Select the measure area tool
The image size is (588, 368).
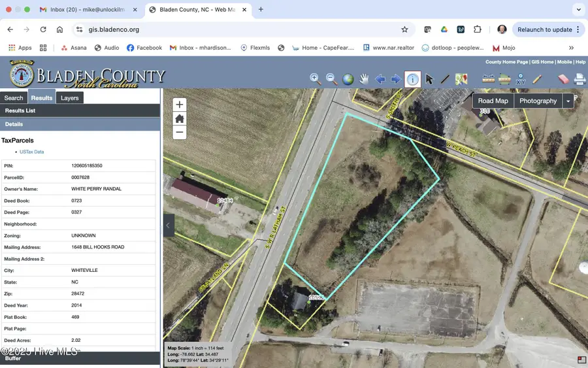point(504,79)
